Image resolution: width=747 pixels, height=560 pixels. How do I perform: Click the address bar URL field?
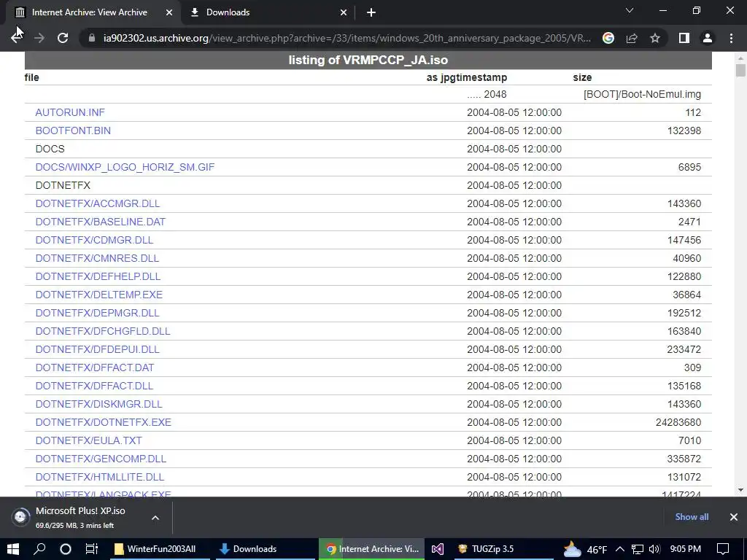[347, 38]
